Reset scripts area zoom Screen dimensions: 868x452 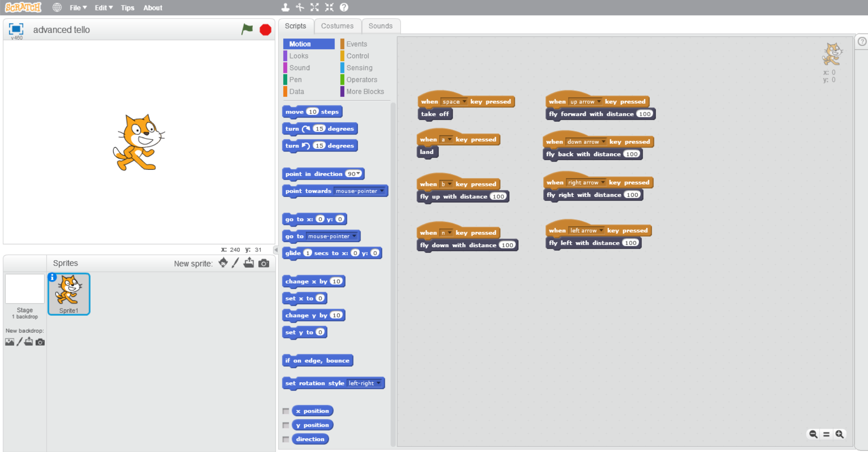pos(826,434)
